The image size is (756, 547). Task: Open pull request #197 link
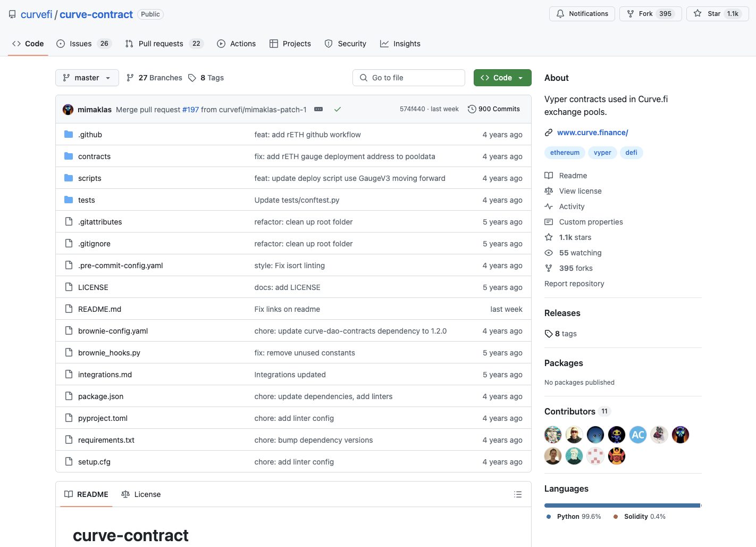click(x=190, y=110)
